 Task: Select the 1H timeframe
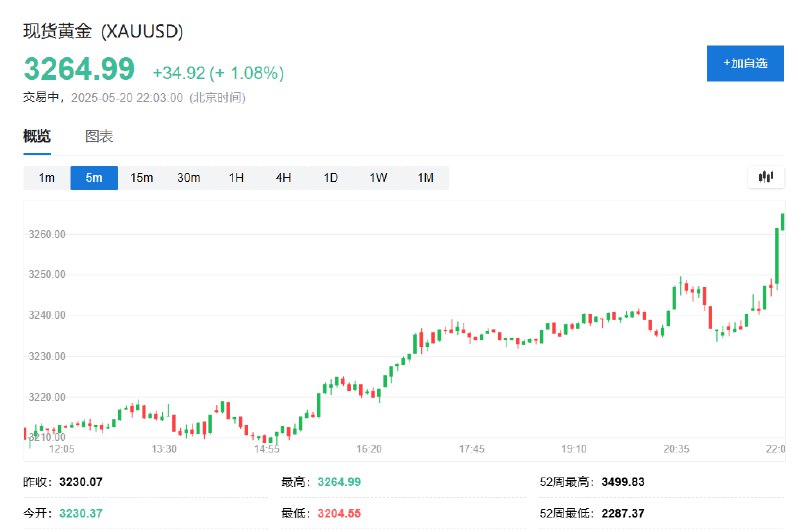pyautogui.click(x=236, y=178)
